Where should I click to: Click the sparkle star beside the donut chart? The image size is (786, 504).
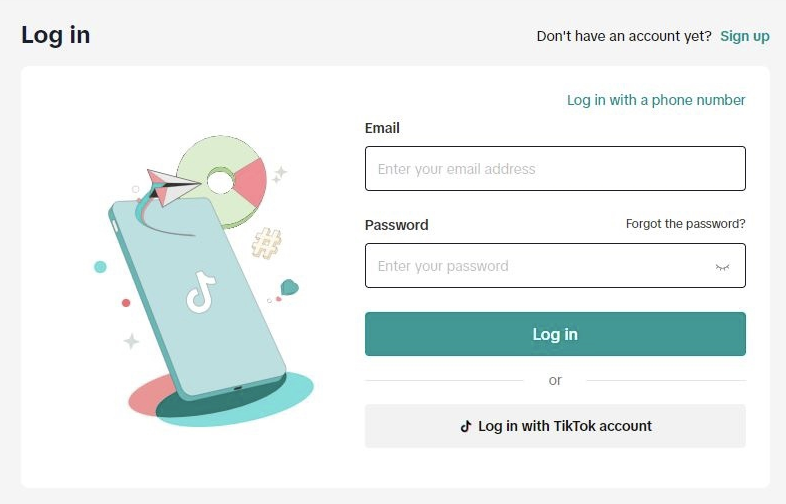click(280, 173)
